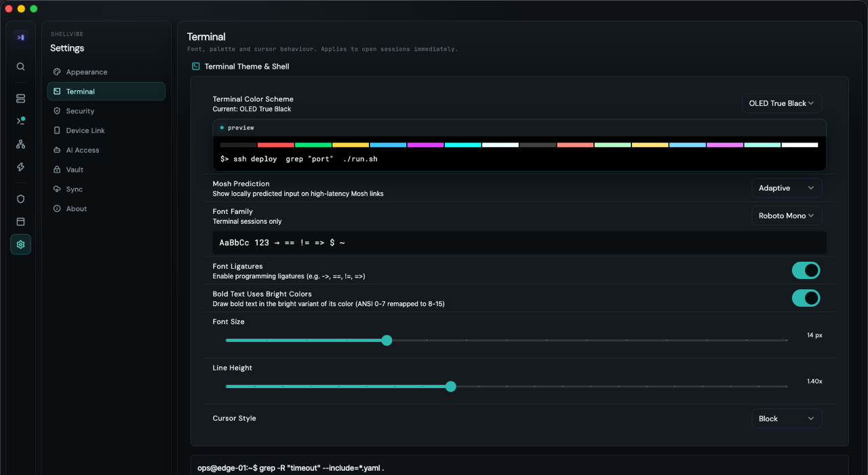This screenshot has width=868, height=475.
Task: Click the Line Height slider handle
Action: pyautogui.click(x=451, y=386)
